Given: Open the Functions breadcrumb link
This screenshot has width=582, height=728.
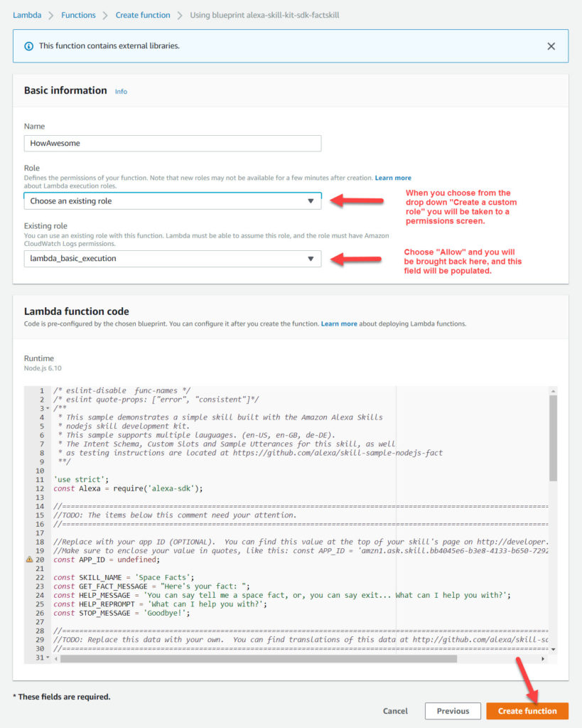Looking at the screenshot, I should tap(78, 14).
